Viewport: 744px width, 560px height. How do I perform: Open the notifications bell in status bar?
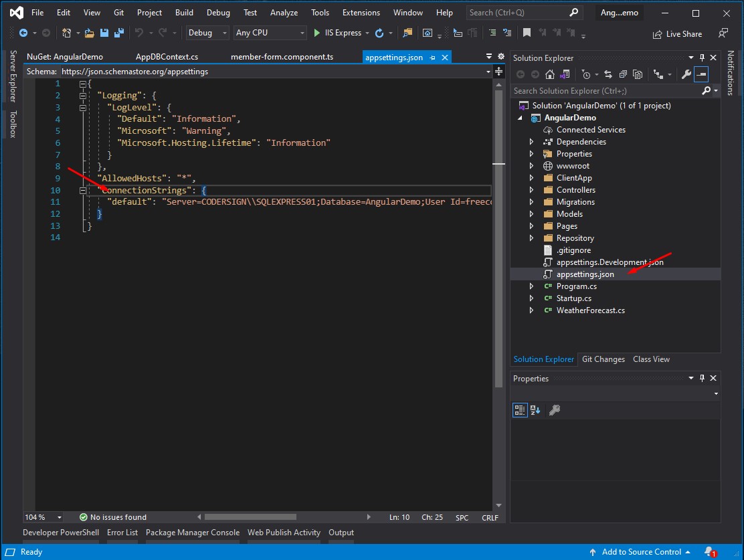point(709,552)
